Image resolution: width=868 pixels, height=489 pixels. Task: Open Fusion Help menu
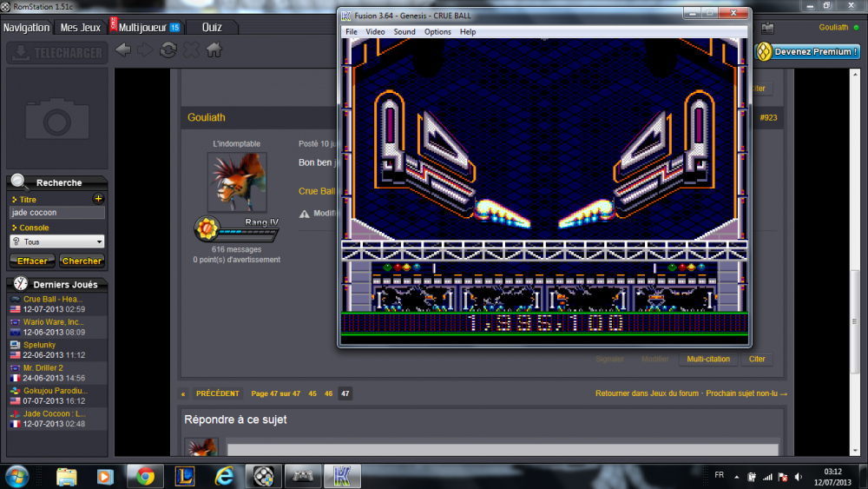[x=467, y=31]
